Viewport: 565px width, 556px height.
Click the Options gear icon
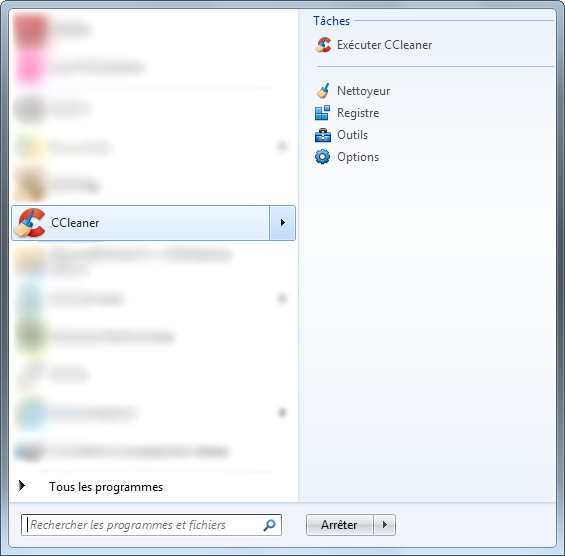pos(322,157)
